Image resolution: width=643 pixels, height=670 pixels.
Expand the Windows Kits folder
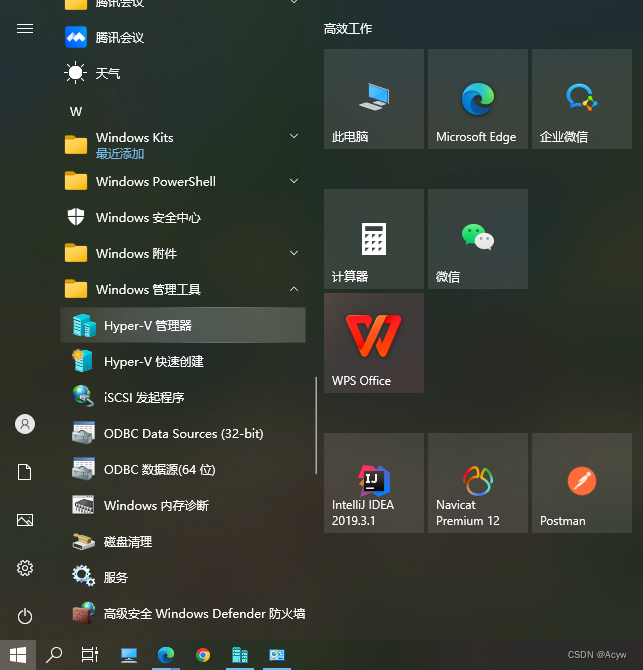click(183, 145)
